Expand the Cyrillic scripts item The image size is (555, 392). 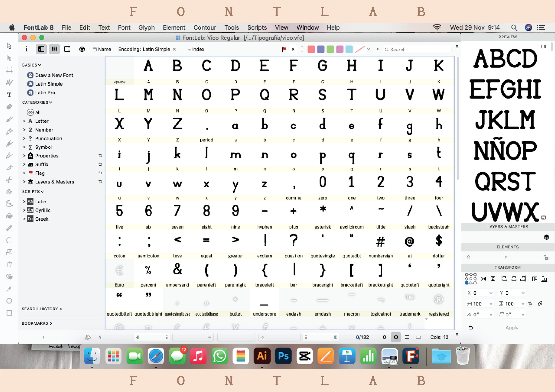tap(24, 210)
